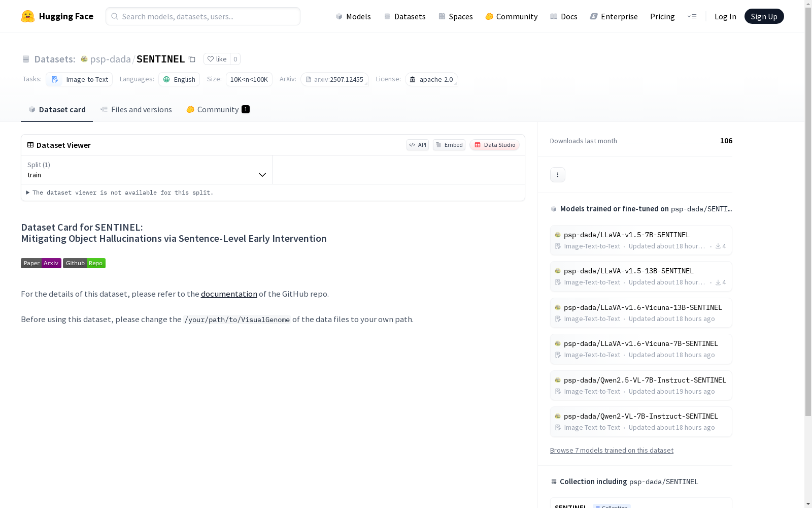The width and height of the screenshot is (812, 508).
Task: Open the Files and versions tab
Action: (x=136, y=110)
